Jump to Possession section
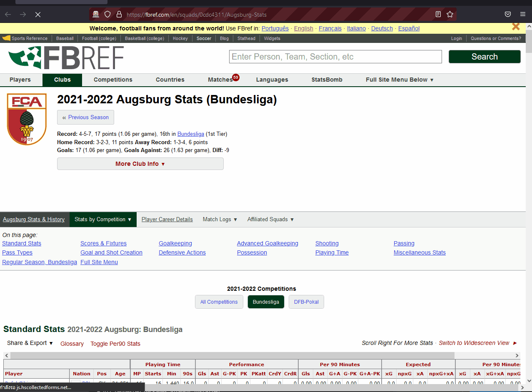The height and width of the screenshot is (392, 532). [252, 252]
